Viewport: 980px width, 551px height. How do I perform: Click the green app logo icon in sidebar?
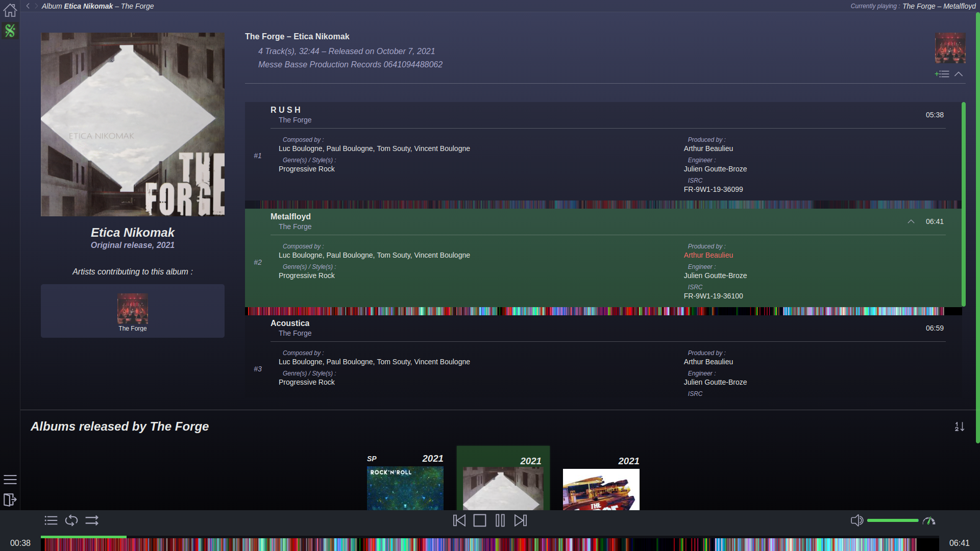point(10,31)
